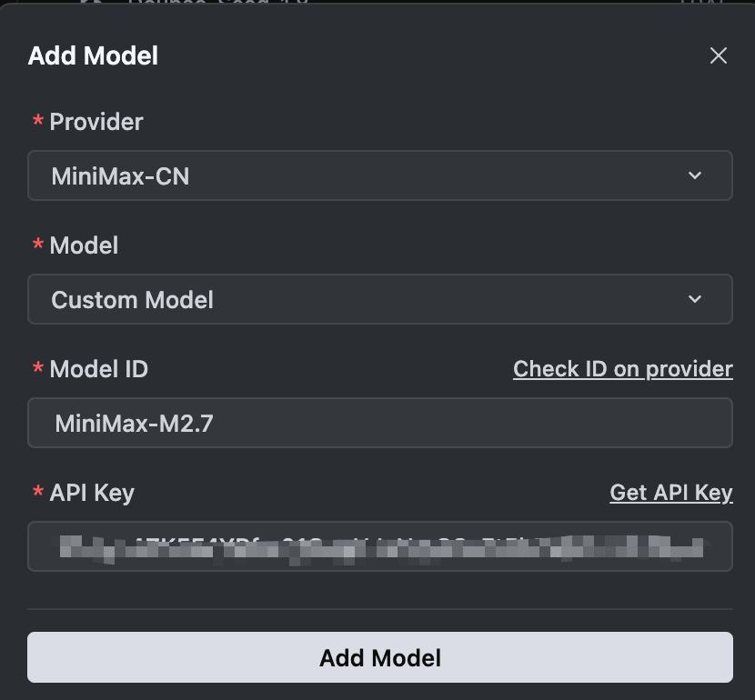This screenshot has height=700, width=755.
Task: Click the masked API Key input field
Action: (379, 546)
